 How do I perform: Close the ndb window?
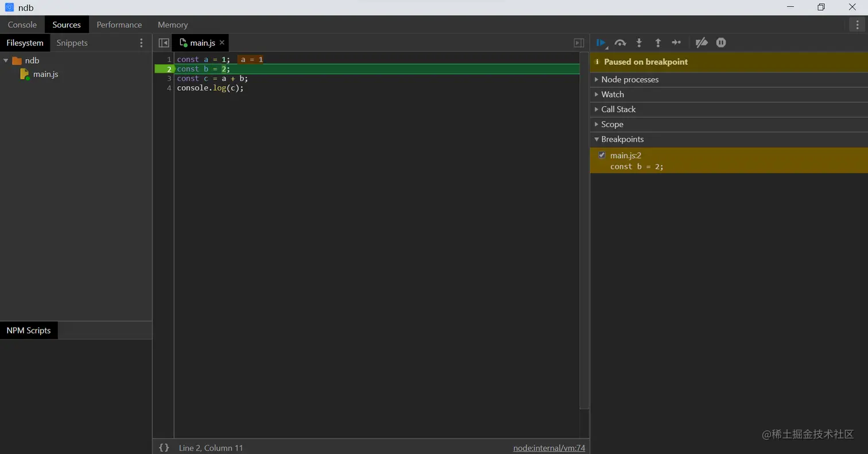coord(852,7)
